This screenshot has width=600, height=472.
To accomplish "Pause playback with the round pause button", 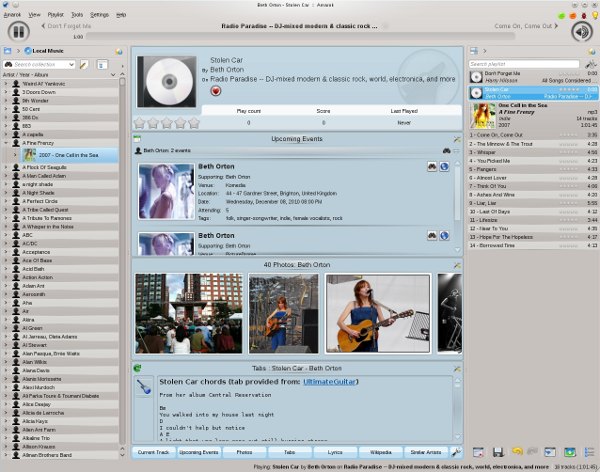I will pyautogui.click(x=19, y=31).
